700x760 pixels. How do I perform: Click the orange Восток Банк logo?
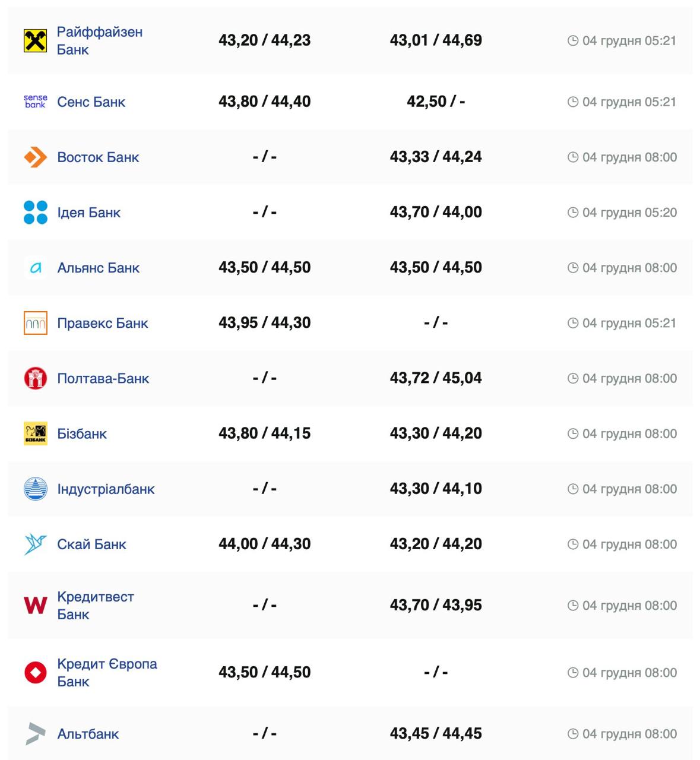pos(35,157)
